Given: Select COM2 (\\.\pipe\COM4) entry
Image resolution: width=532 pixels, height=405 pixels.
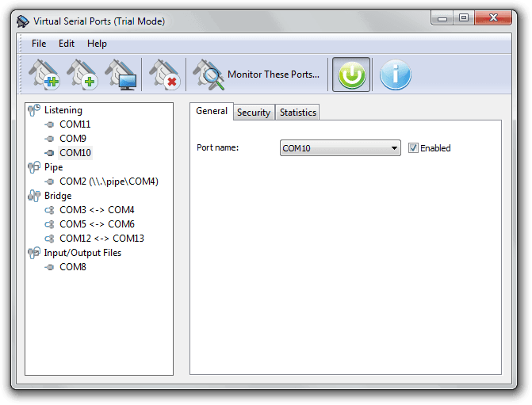Looking at the screenshot, I should point(109,181).
